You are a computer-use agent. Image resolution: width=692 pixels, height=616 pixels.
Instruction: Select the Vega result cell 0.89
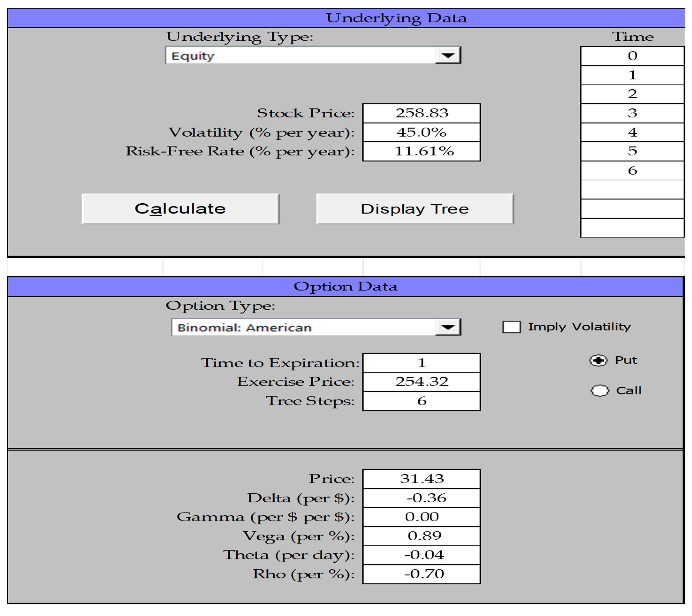(421, 536)
